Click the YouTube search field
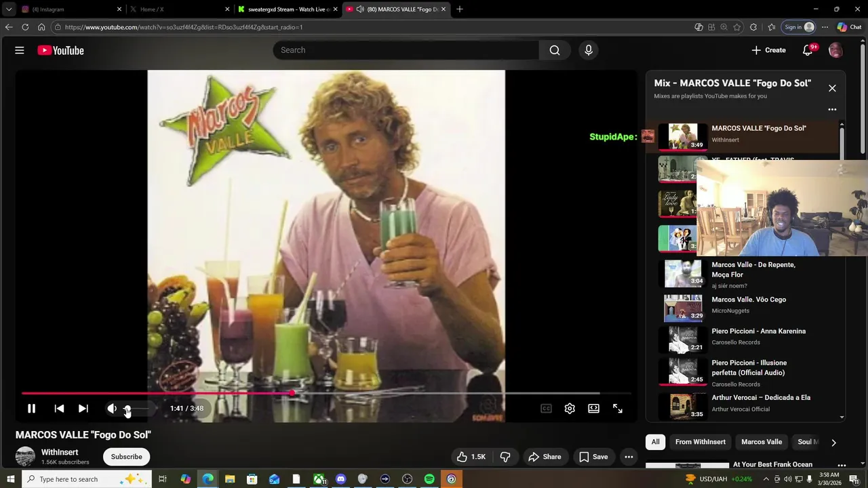 pyautogui.click(x=406, y=50)
